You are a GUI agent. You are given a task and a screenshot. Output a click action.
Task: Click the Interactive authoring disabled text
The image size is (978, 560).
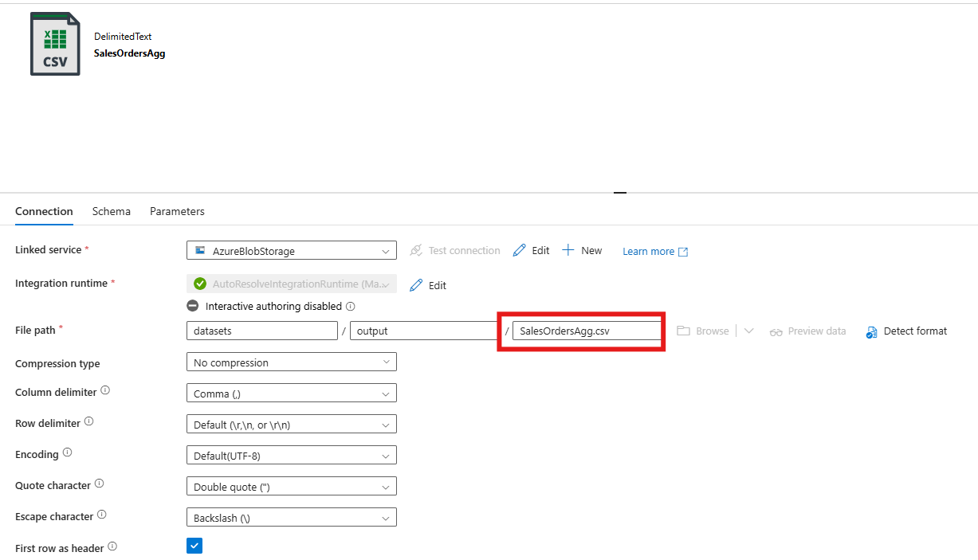273,306
